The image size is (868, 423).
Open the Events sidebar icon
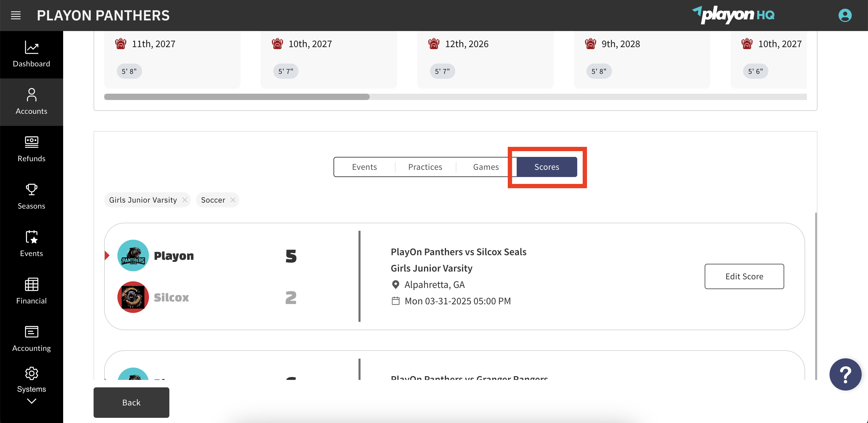31,244
